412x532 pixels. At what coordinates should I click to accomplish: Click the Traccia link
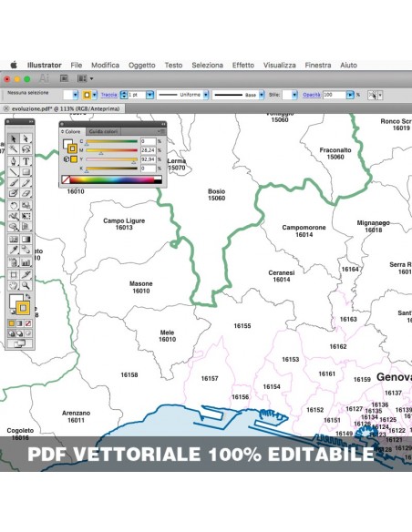pos(109,95)
